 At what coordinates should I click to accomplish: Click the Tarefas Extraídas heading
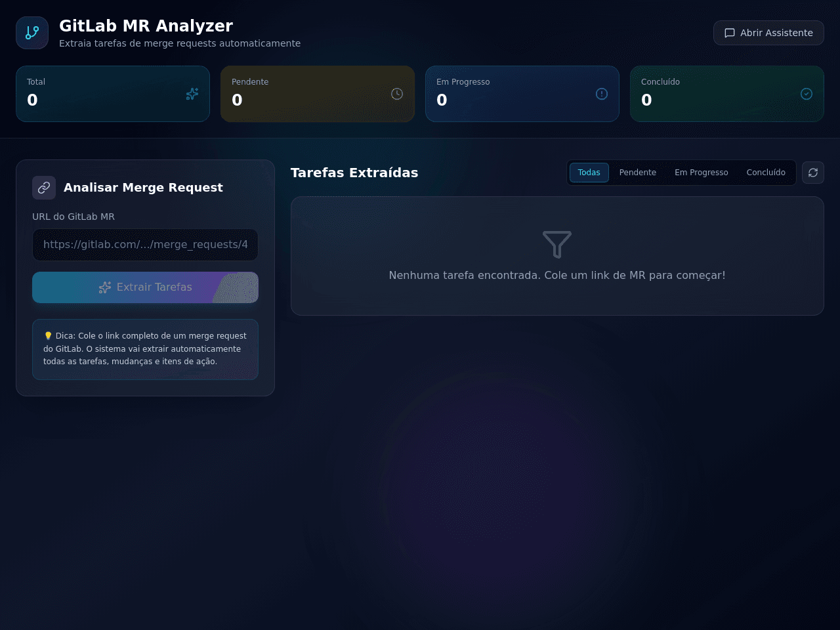coord(354,173)
